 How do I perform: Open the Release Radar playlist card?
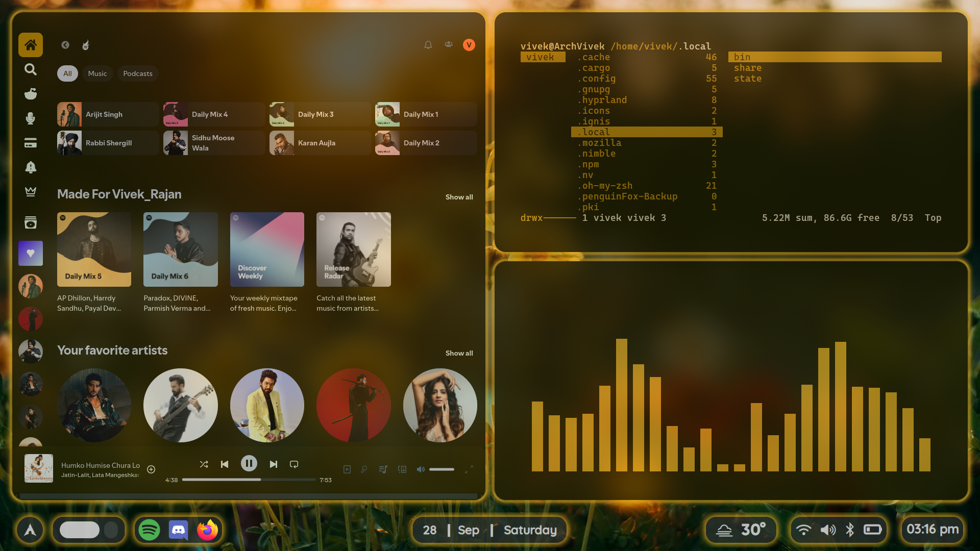point(354,263)
